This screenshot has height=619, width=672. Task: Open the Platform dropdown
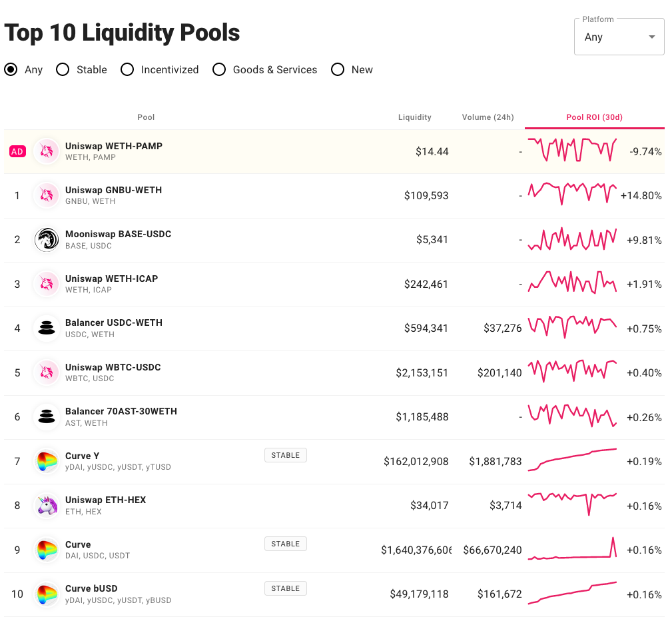point(619,37)
